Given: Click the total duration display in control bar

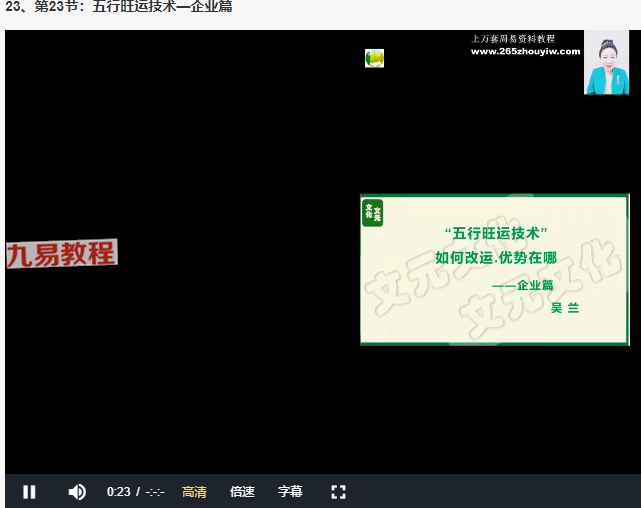Looking at the screenshot, I should pyautogui.click(x=154, y=491).
